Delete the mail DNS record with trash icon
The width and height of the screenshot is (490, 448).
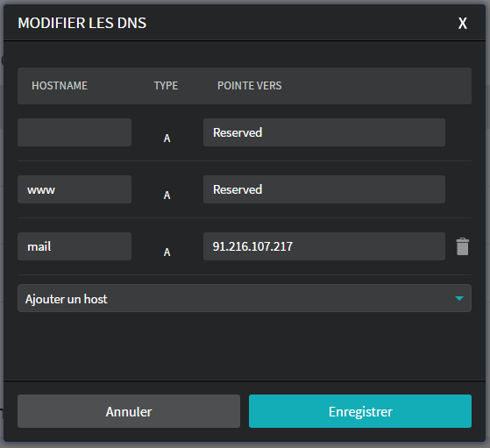tap(462, 246)
